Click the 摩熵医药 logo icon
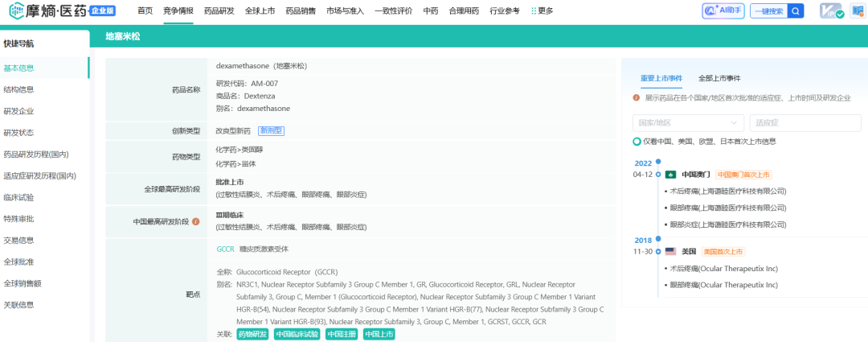Screen dimensions: 868x342 pyautogui.click(x=16, y=11)
